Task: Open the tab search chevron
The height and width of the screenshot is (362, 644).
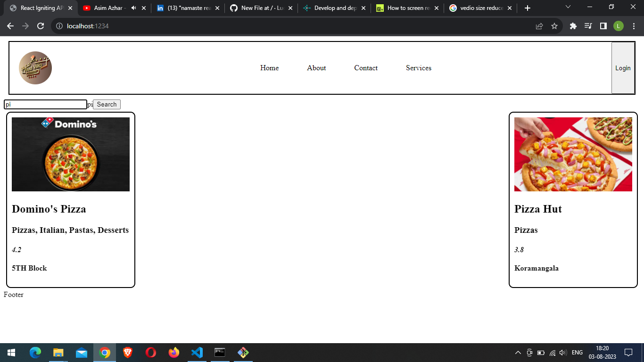Action: 567,7
